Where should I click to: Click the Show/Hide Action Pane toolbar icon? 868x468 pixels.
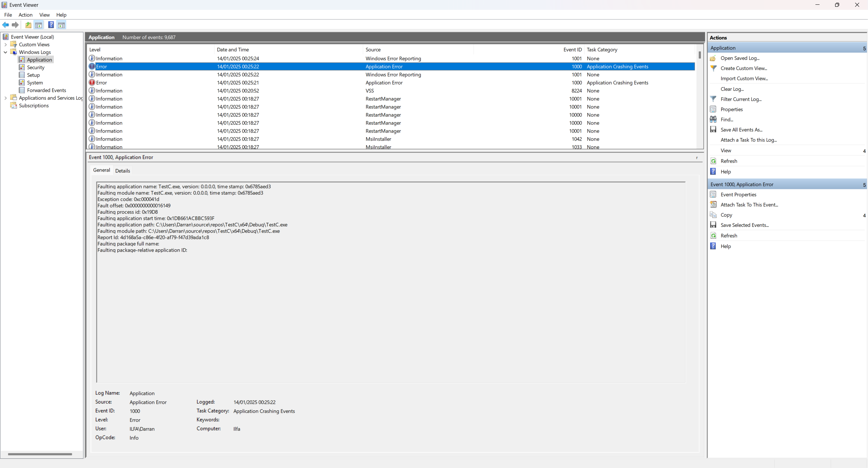click(61, 25)
